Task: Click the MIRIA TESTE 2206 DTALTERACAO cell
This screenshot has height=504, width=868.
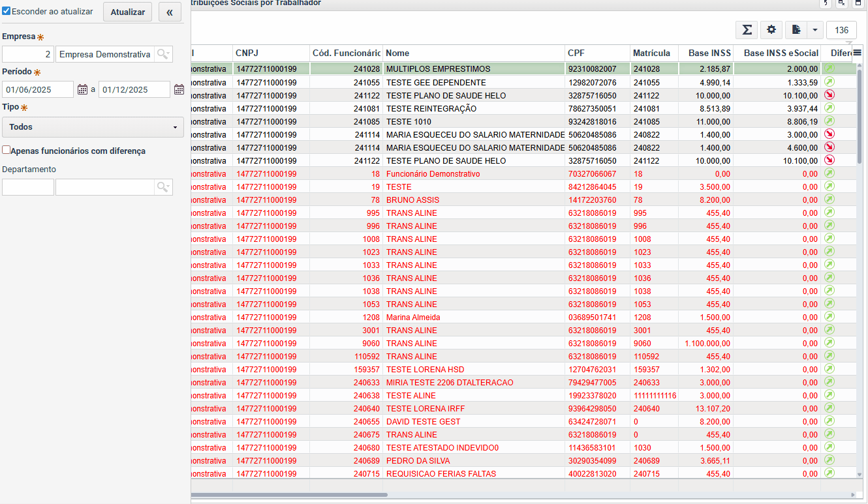Action: tap(474, 382)
